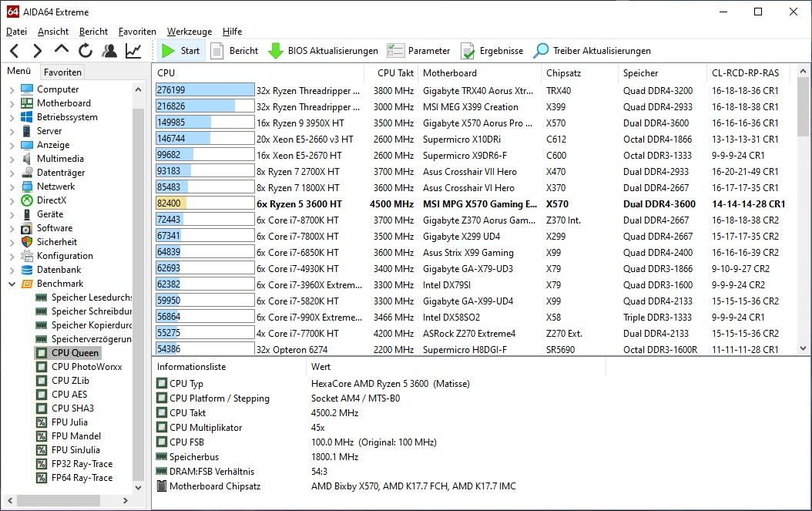Select the Konfiguration gear icon
Image resolution: width=812 pixels, height=511 pixels.
pos(27,256)
